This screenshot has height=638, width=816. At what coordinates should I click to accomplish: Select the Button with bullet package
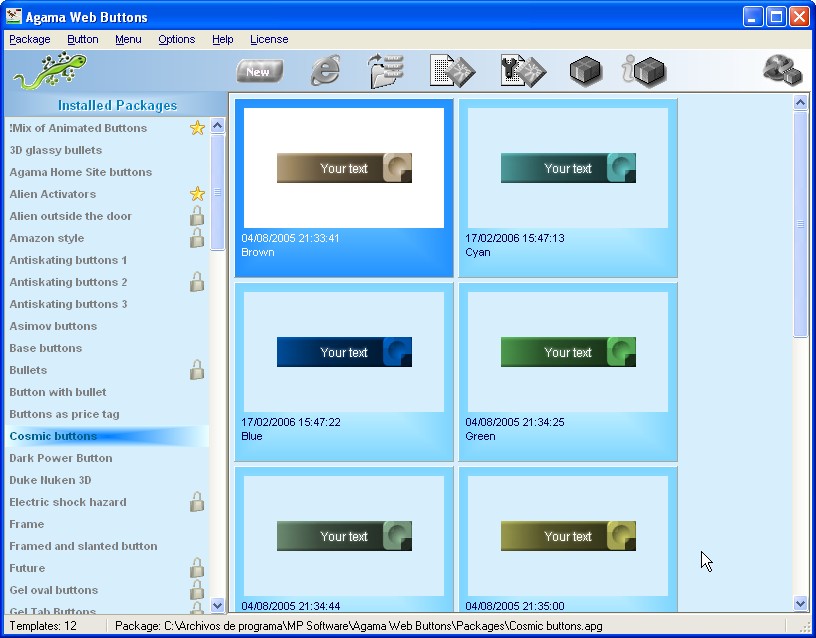(x=107, y=392)
